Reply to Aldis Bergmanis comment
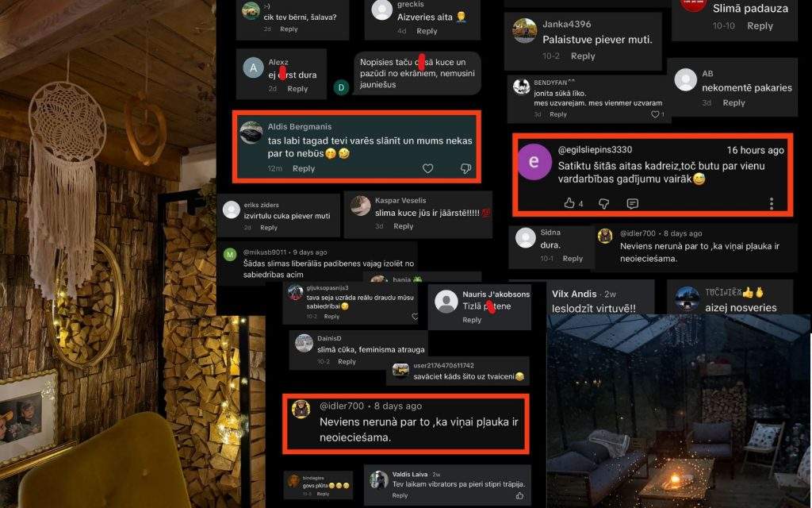This screenshot has width=812, height=508. pos(304,168)
